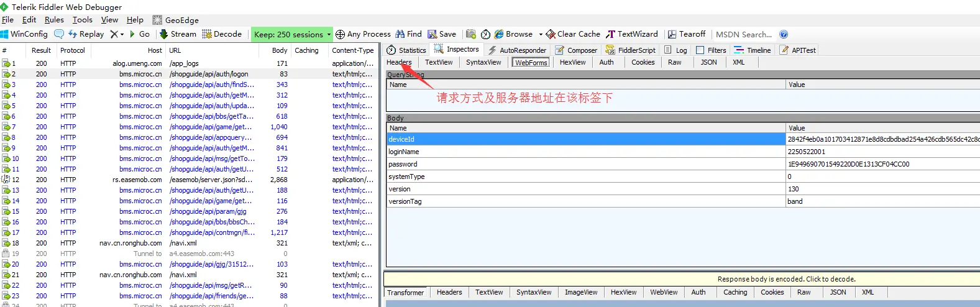Open the Tools menu
980x307 pixels.
(82, 20)
